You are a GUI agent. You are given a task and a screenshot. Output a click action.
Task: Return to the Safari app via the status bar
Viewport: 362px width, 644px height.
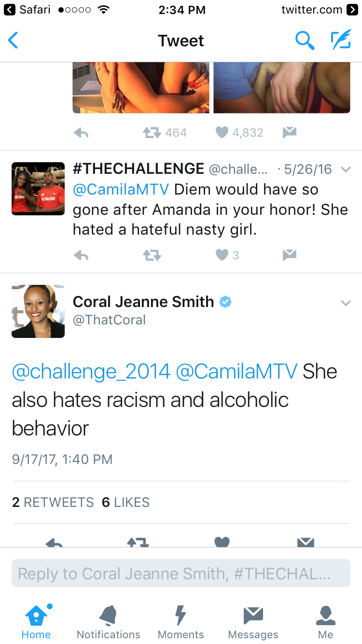(x=27, y=10)
